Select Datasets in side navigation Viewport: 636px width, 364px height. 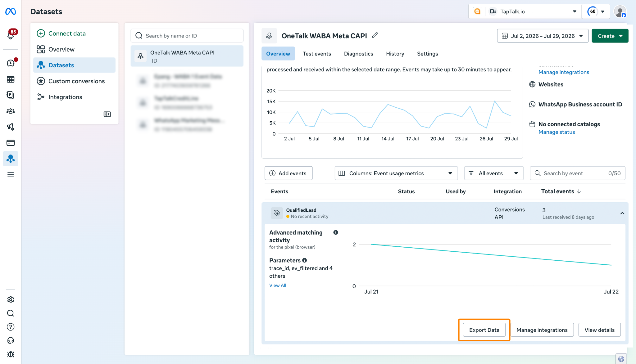pyautogui.click(x=74, y=65)
